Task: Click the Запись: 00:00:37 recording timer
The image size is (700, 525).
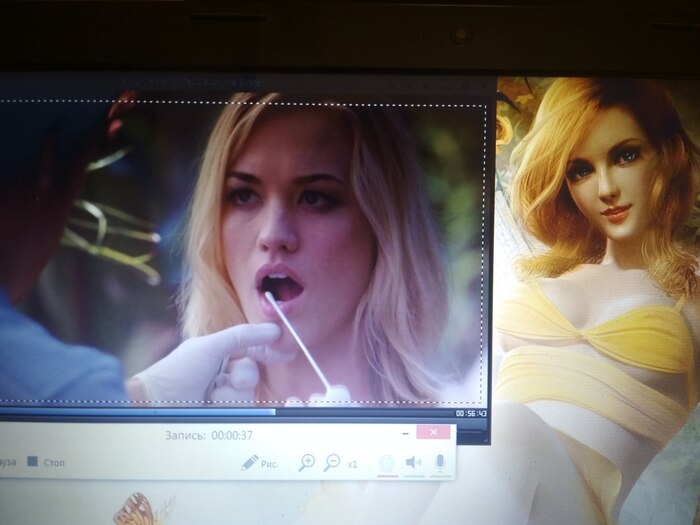Action: (209, 436)
